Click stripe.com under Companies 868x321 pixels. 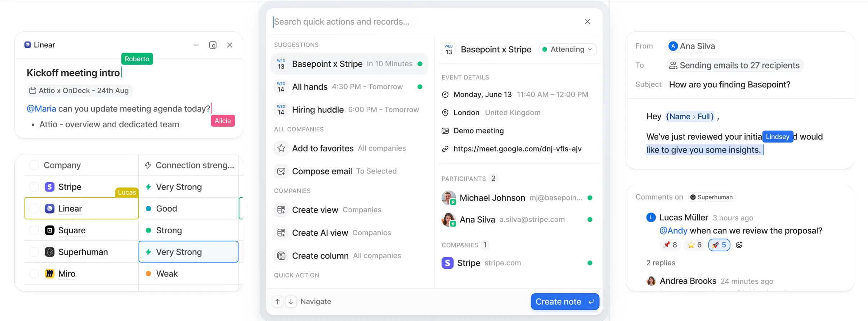coord(502,263)
